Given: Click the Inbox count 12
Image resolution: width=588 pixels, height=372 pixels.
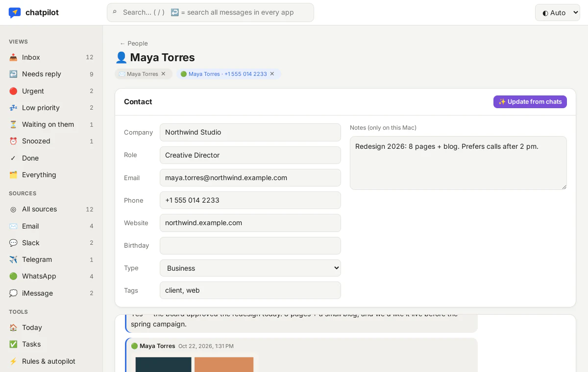Looking at the screenshot, I should [x=89, y=57].
